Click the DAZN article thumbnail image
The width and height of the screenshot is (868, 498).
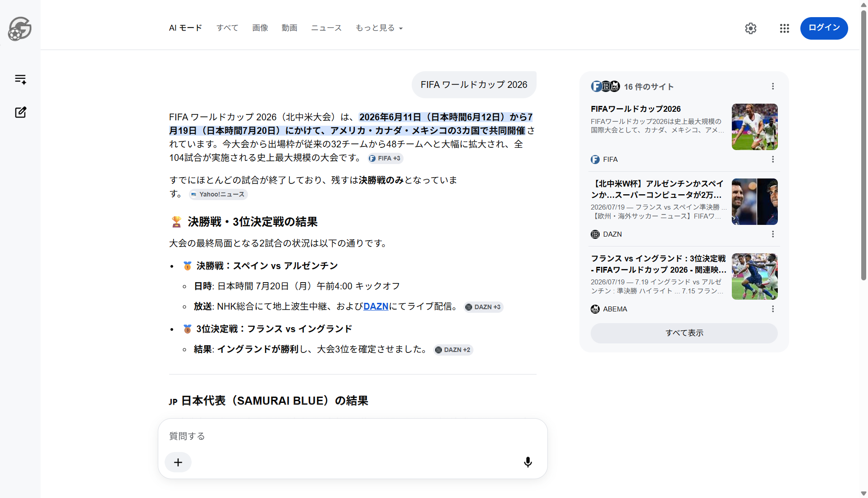[754, 201]
